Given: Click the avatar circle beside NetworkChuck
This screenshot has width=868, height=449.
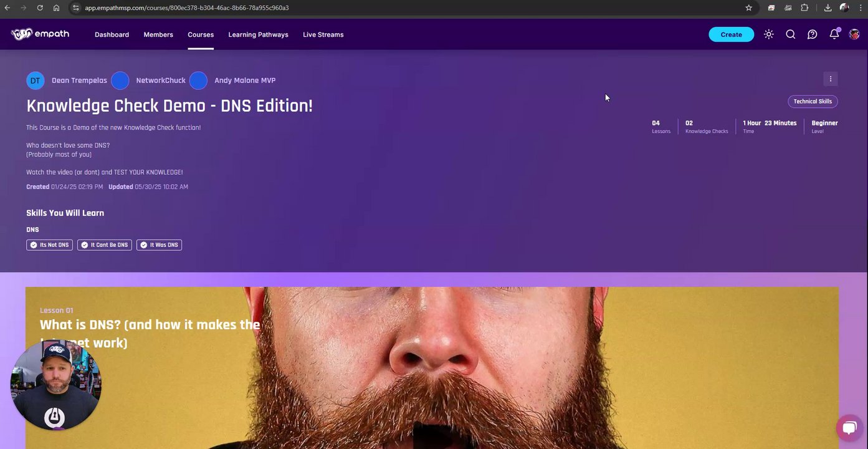Looking at the screenshot, I should tap(120, 80).
